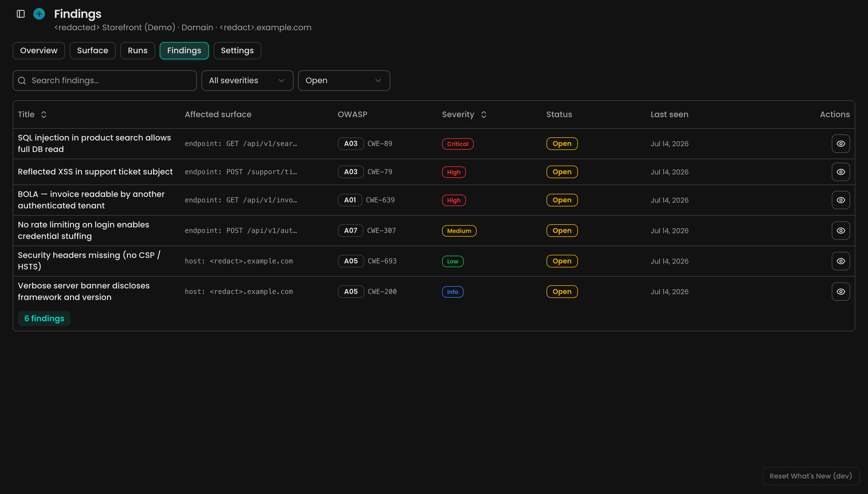Click the A01 OWASP tag
The height and width of the screenshot is (494, 868).
pyautogui.click(x=350, y=200)
